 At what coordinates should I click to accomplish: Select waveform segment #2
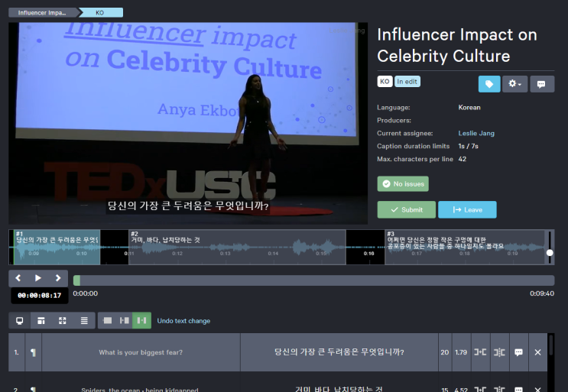coord(237,248)
